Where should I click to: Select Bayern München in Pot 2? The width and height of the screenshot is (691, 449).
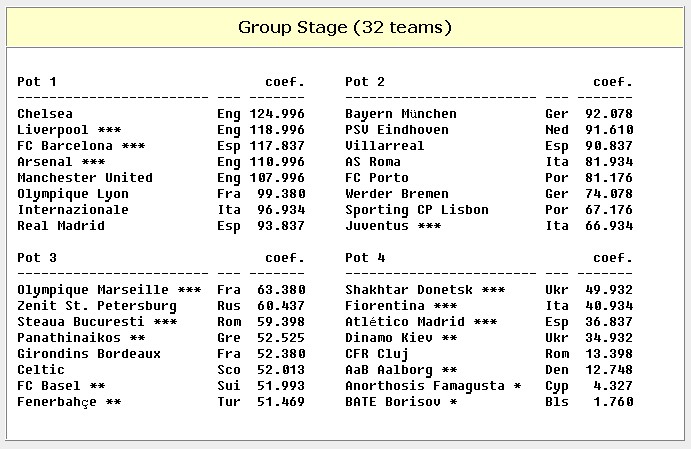pos(401,114)
